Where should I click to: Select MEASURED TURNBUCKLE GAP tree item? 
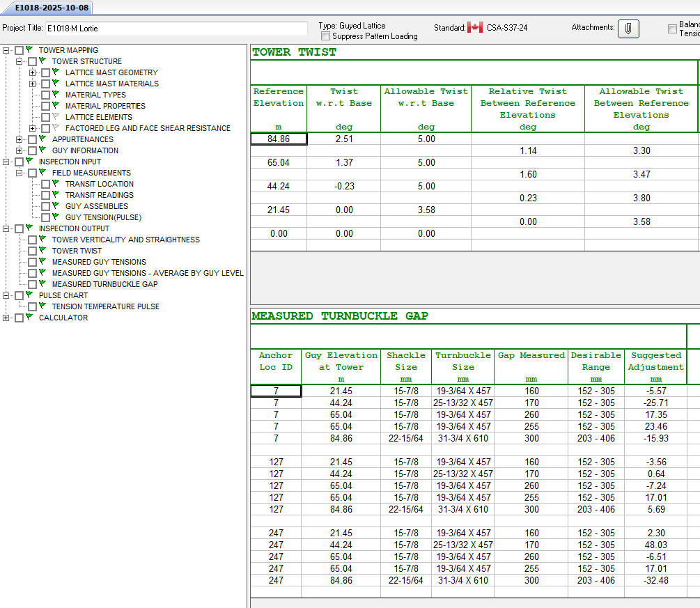click(x=105, y=284)
